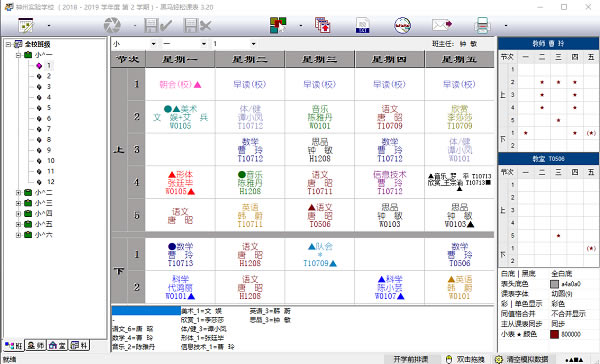Select class 5 in the tree list

pos(49,108)
